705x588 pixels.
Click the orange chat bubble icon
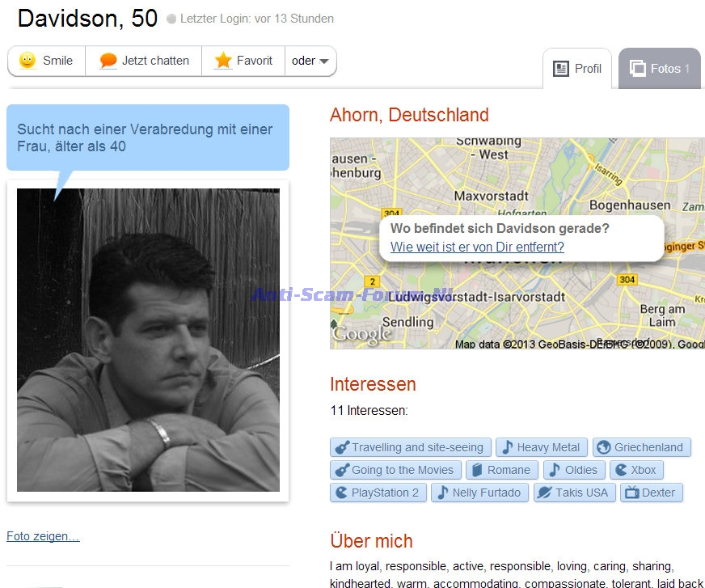pos(108,61)
